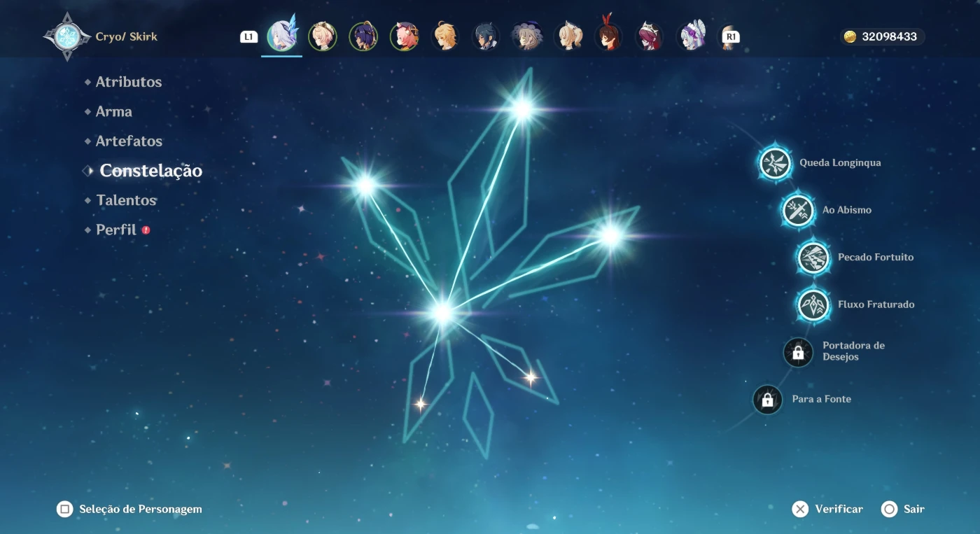This screenshot has width=980, height=534.
Task: Open the Ao Abismo constellation icon
Action: [798, 210]
